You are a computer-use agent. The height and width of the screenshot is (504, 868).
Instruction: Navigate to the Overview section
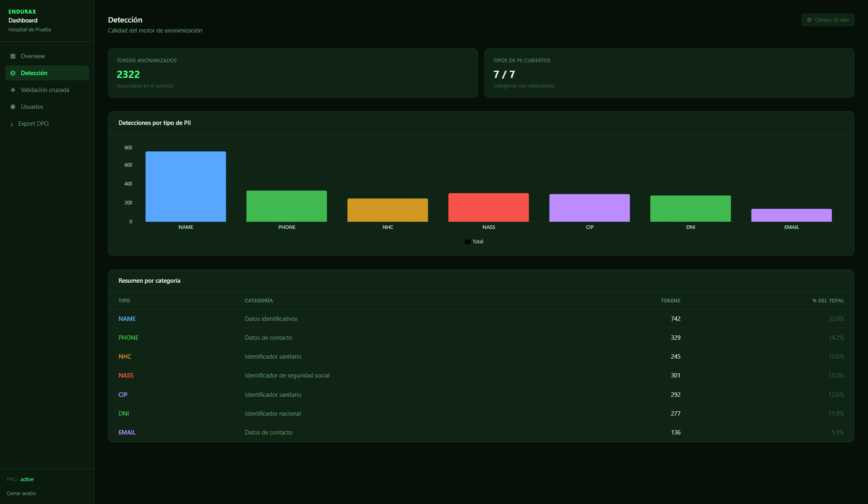click(x=33, y=56)
